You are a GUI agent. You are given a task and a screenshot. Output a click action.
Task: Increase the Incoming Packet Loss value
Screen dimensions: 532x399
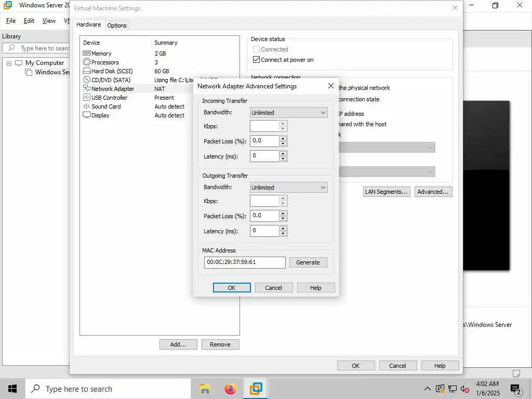point(283,138)
